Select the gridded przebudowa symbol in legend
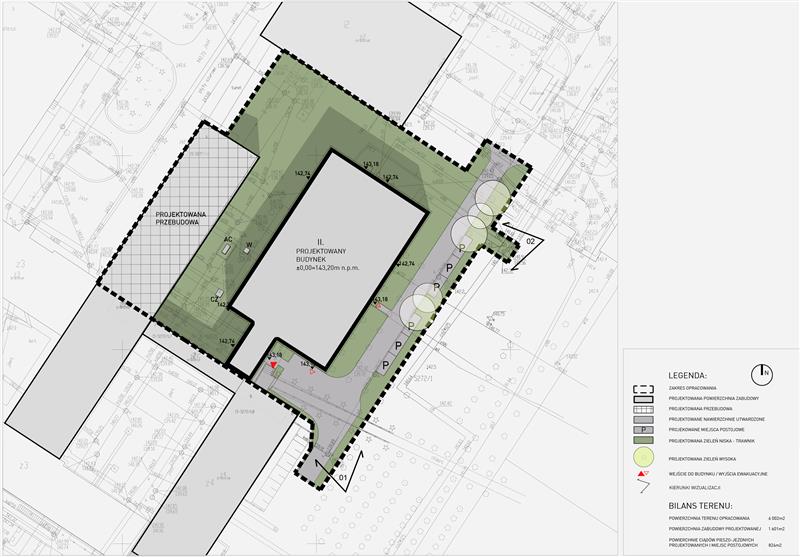Viewport: 800px width, 557px height. (x=644, y=408)
